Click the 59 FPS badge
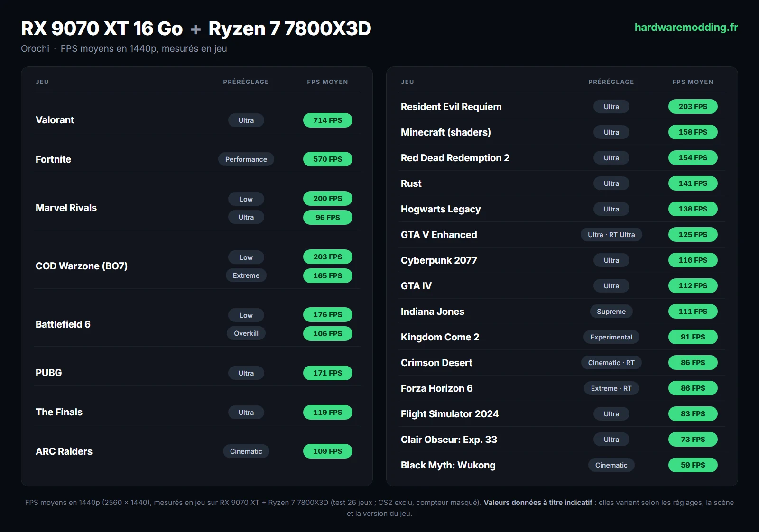Screen dimensions: 759x532 pos(693,465)
